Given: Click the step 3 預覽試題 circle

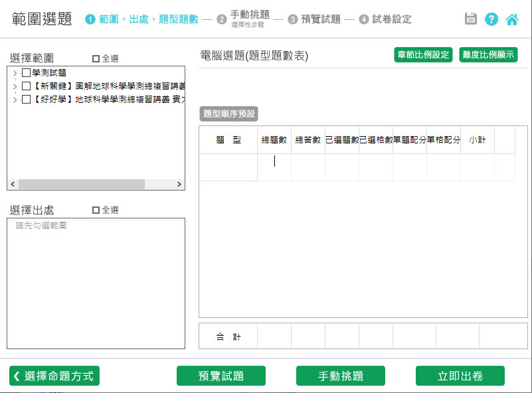Looking at the screenshot, I should [293, 19].
